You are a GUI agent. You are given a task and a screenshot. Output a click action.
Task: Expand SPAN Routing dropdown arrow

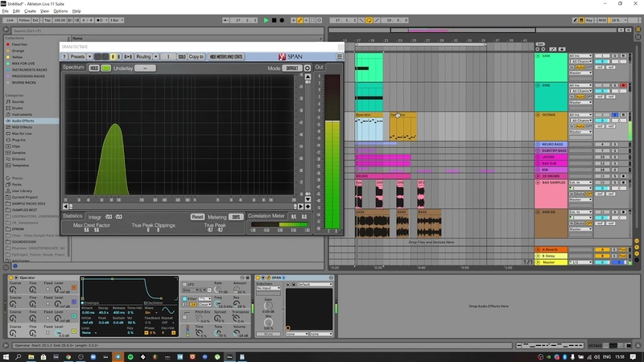(x=155, y=56)
